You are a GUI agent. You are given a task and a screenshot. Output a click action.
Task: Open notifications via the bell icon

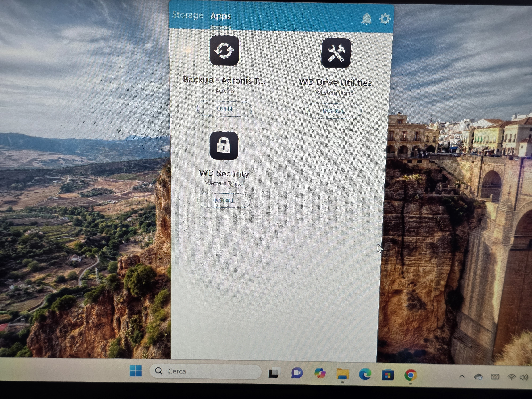coord(366,18)
